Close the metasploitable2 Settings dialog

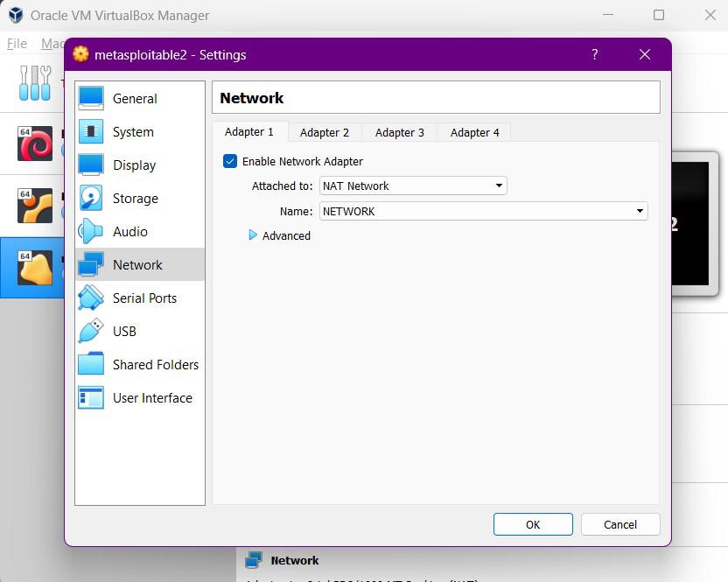644,54
